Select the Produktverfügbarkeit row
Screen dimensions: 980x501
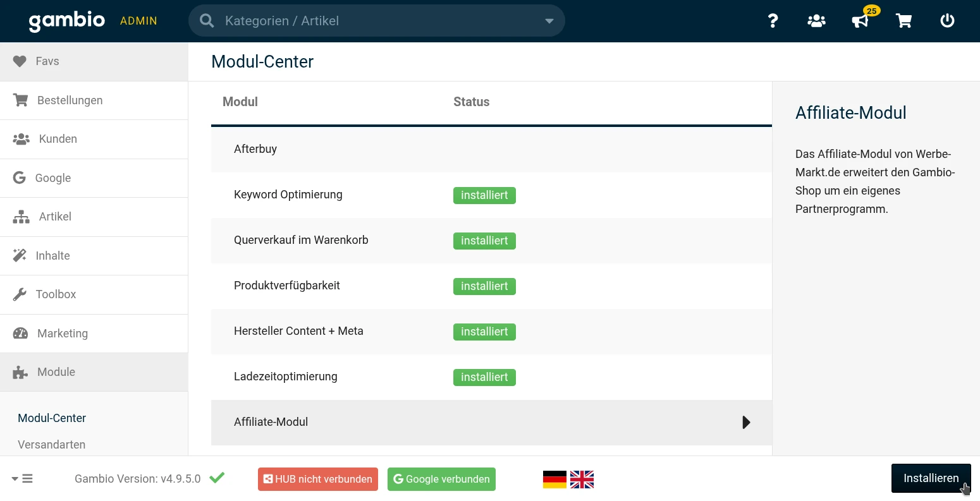pyautogui.click(x=491, y=286)
